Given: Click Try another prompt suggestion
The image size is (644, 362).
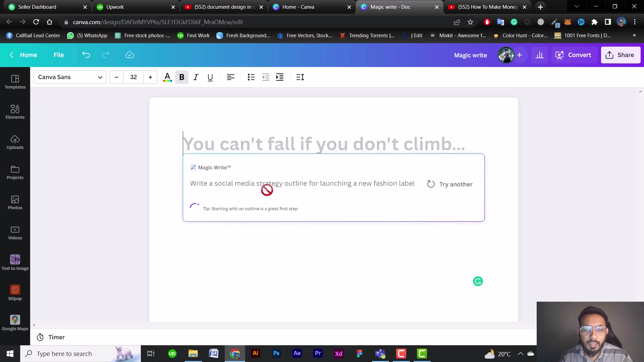Looking at the screenshot, I should point(450,184).
